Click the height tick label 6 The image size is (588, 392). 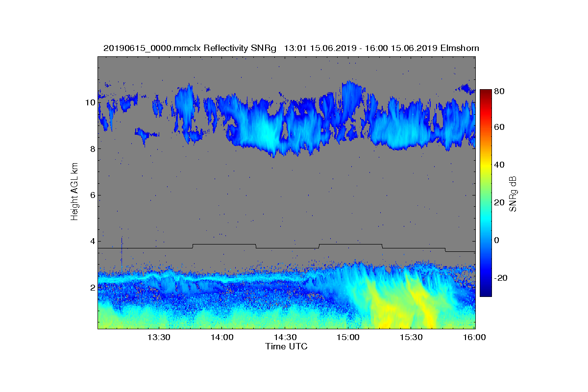(92, 195)
